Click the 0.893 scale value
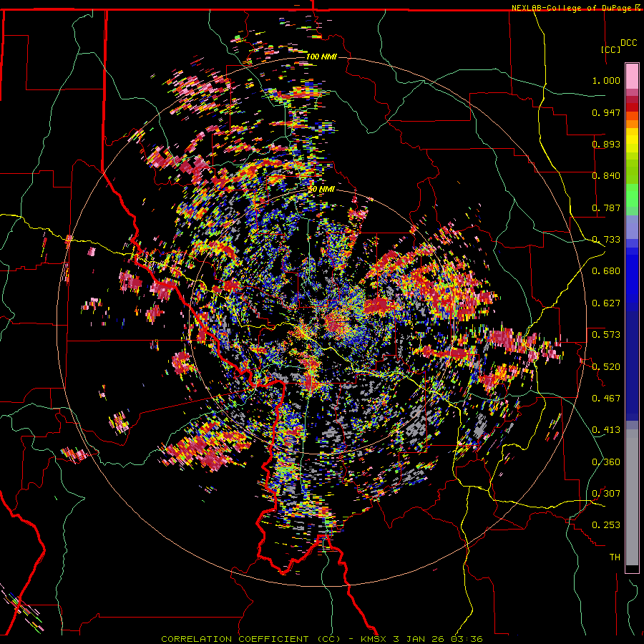The height and width of the screenshot is (644, 644). tap(606, 144)
